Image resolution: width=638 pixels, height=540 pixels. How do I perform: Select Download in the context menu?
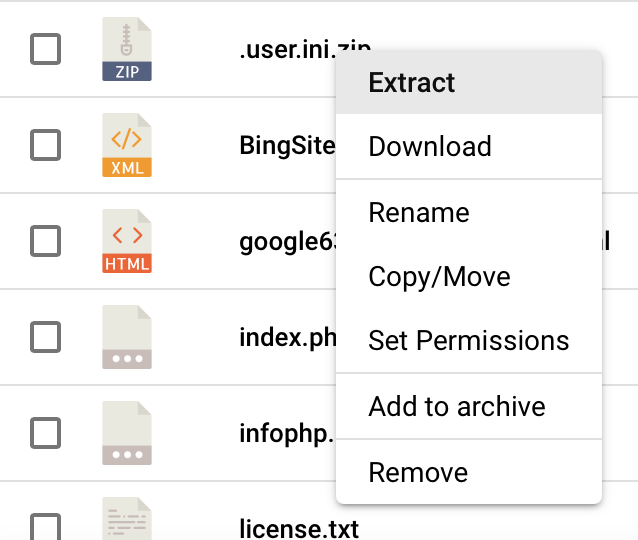[x=430, y=146]
